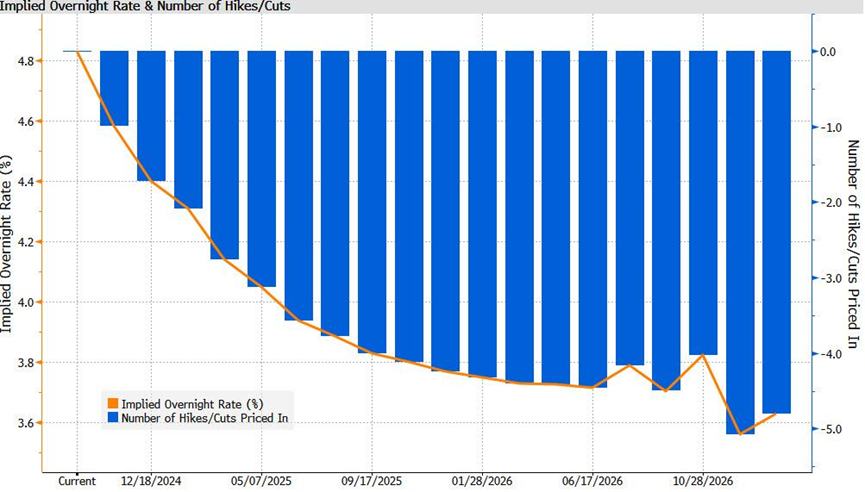Click the 10/28/2026 date label

coord(703,482)
